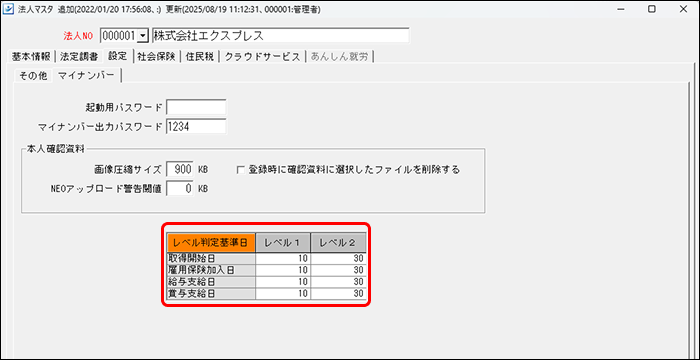
Task: Click the 起動用パスワード input field
Action: 196,107
